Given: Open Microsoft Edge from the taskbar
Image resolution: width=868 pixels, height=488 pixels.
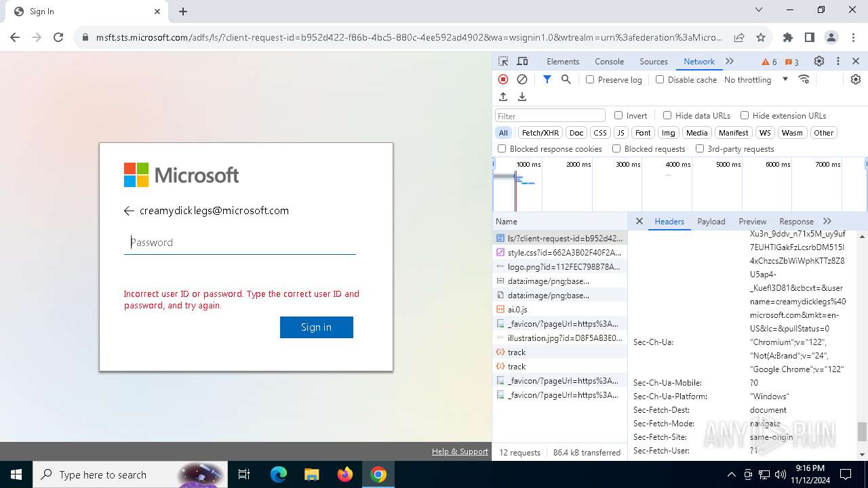Looking at the screenshot, I should [279, 474].
